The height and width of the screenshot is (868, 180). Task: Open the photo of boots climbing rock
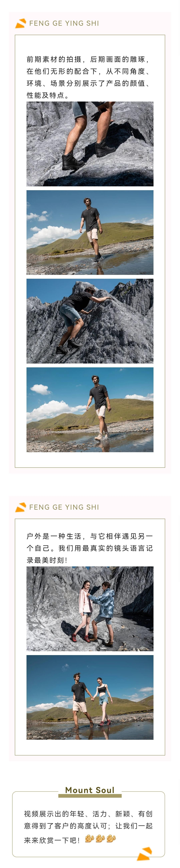coord(90,144)
